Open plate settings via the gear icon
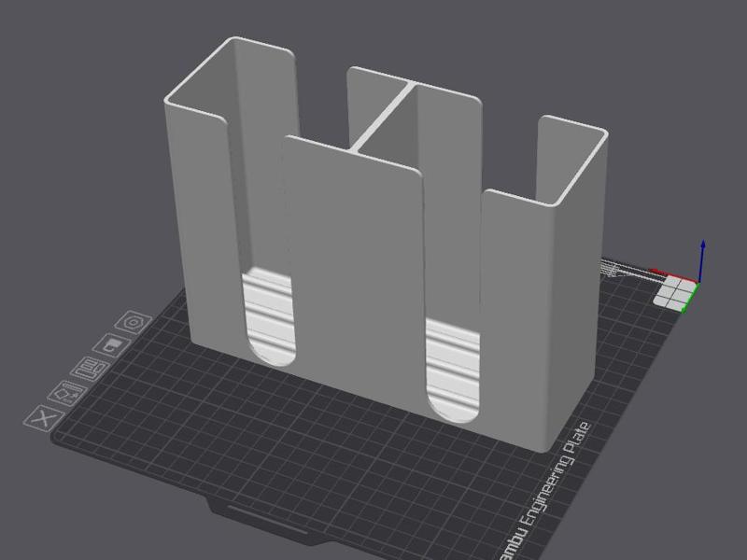Image resolution: width=747 pixels, height=560 pixels. tap(134, 323)
